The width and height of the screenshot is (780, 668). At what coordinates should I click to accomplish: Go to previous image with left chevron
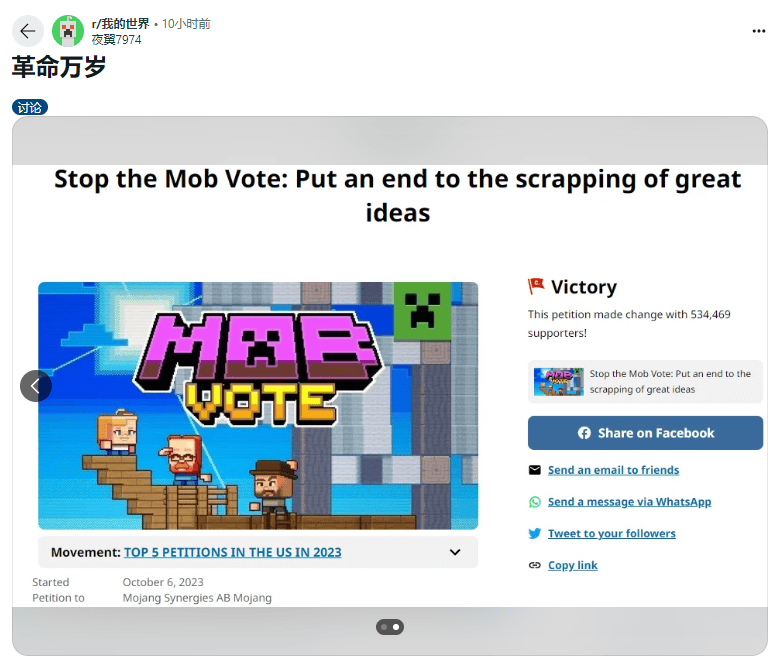[x=36, y=386]
